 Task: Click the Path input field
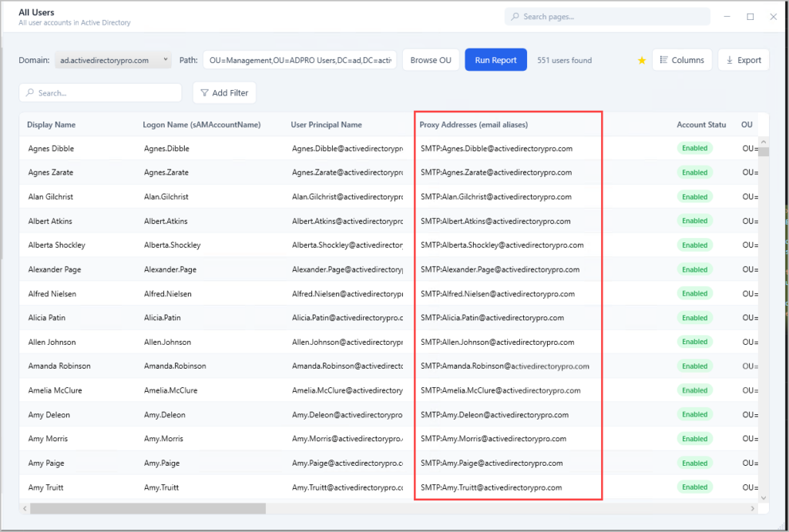point(300,60)
